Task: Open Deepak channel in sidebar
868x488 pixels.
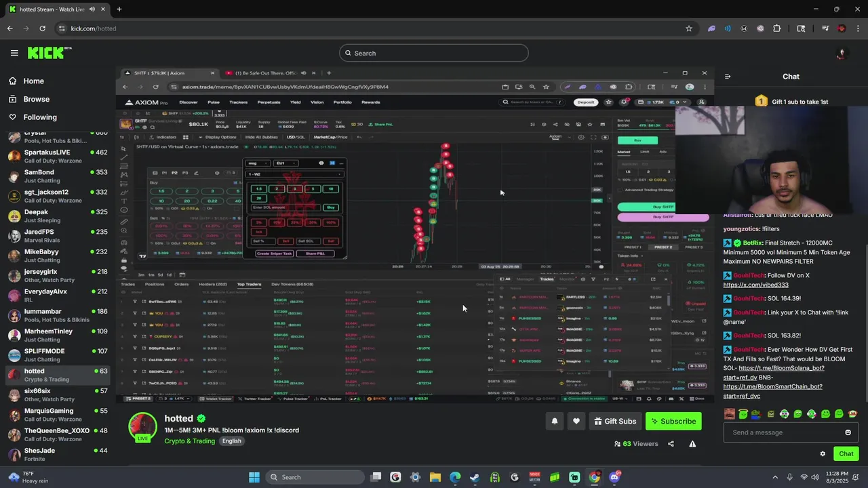Action: pyautogui.click(x=58, y=216)
